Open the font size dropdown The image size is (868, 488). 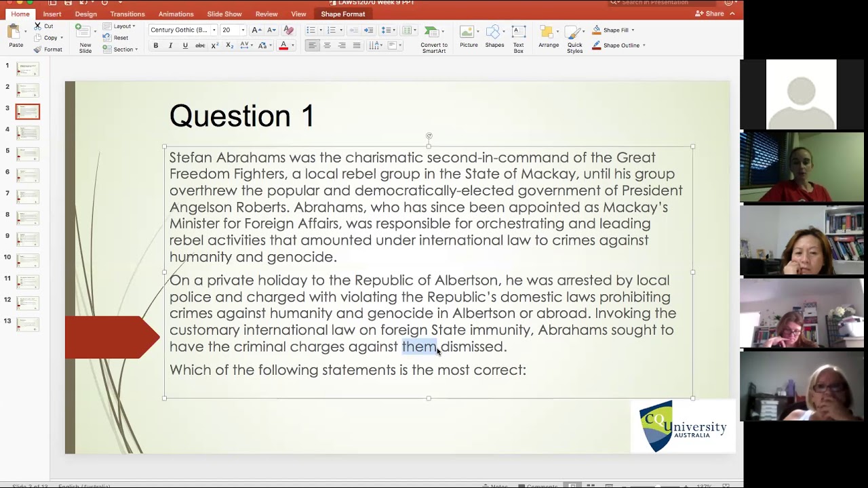pyautogui.click(x=243, y=30)
